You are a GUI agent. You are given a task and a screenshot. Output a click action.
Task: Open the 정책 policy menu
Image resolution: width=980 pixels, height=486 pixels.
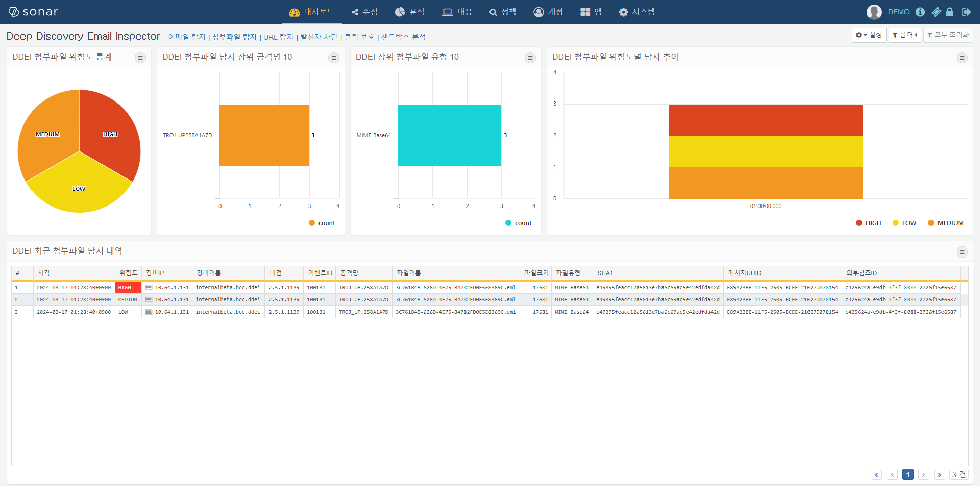(x=503, y=12)
